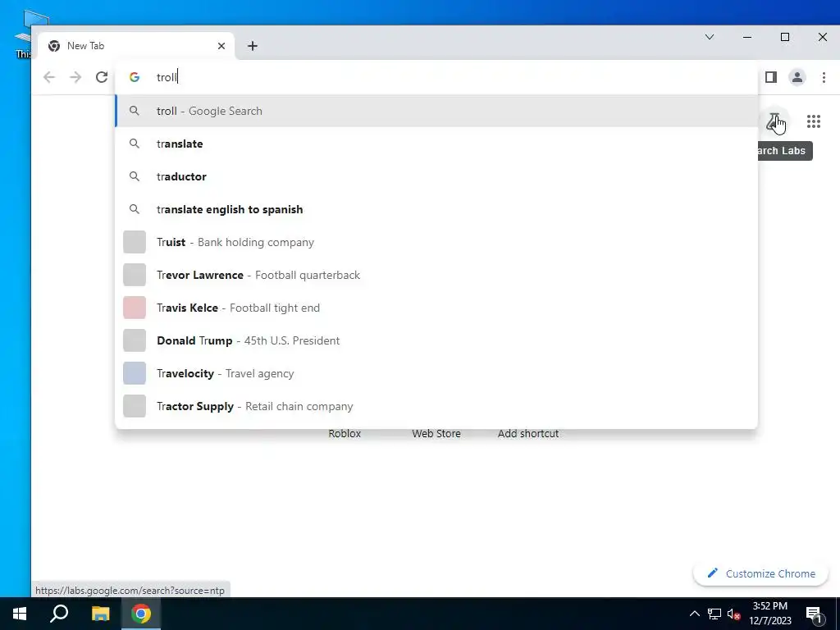840x630 pixels.
Task: Click the address bar containing troll
Action: [436, 77]
